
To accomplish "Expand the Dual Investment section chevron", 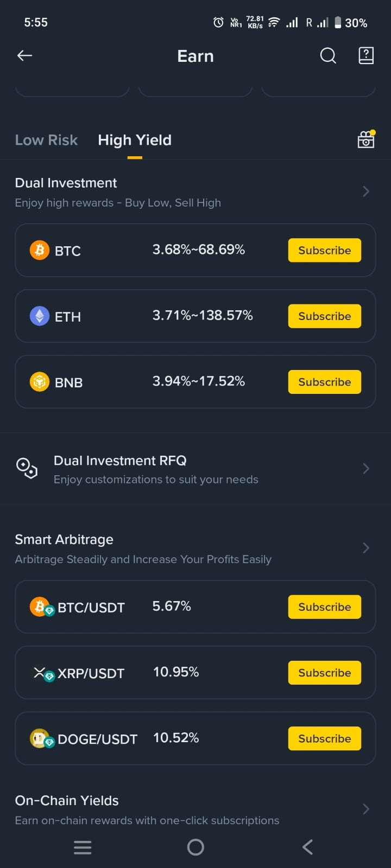I will point(366,192).
